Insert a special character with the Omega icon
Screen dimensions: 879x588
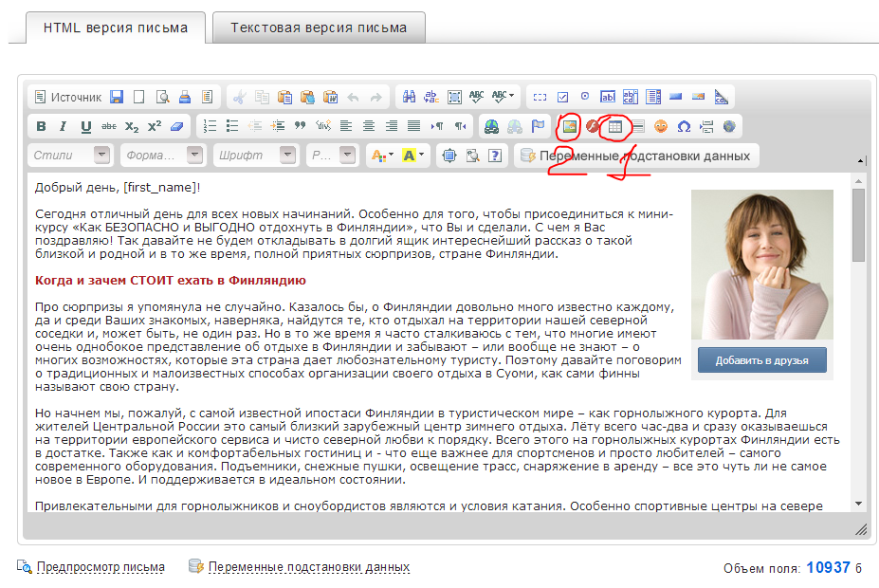(x=684, y=126)
